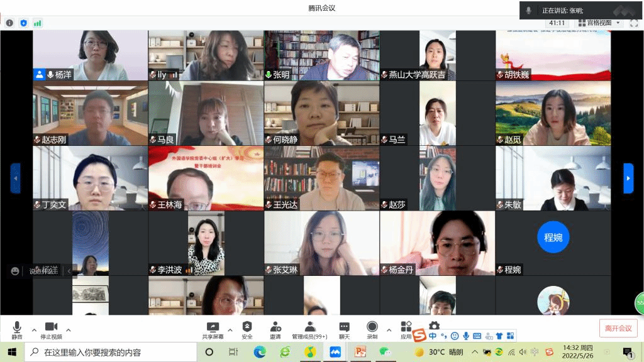644x362 pixels.
Task: Check the network signal status icon
Action: coord(38,23)
